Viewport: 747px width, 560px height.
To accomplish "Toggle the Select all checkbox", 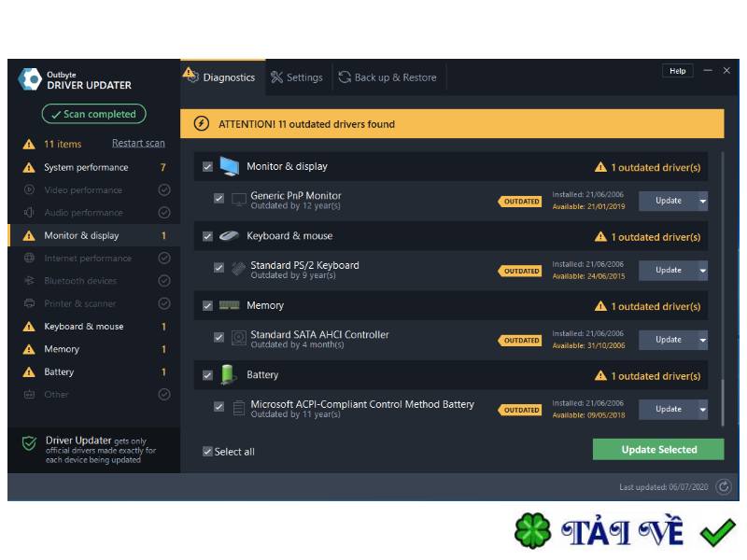I will 207,452.
